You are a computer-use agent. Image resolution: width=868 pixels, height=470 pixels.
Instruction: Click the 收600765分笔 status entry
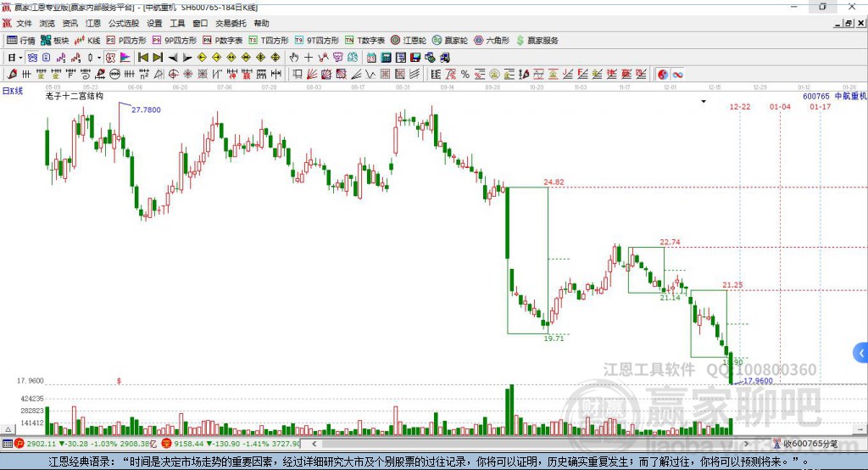click(810, 444)
